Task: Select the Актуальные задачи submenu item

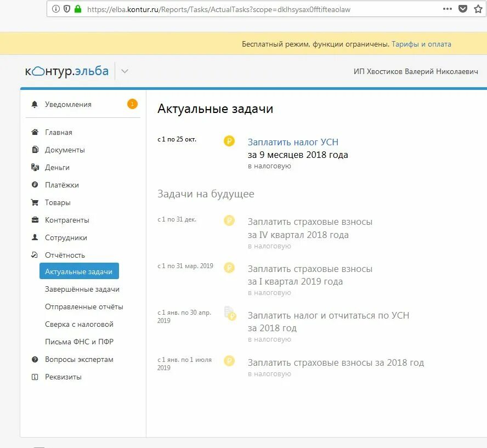Action: [79, 271]
